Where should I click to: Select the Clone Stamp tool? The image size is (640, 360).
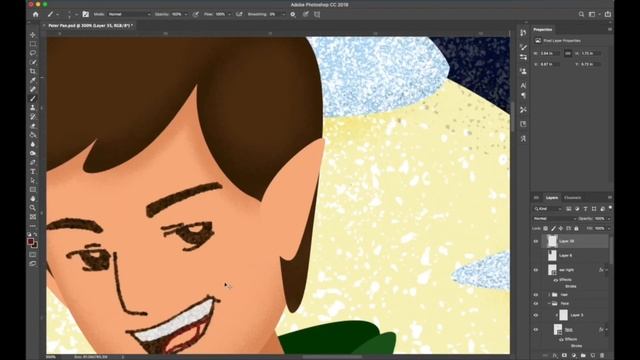pyautogui.click(x=33, y=108)
